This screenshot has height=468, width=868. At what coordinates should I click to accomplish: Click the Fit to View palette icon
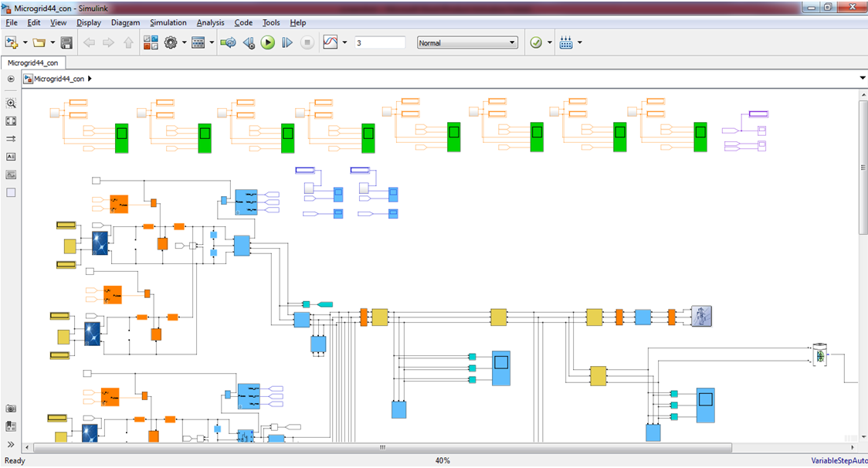click(x=11, y=121)
